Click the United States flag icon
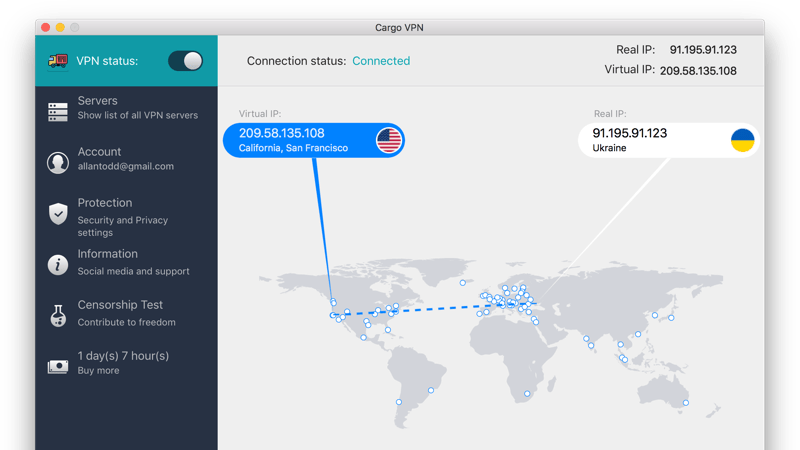The width and height of the screenshot is (800, 450). tap(389, 140)
